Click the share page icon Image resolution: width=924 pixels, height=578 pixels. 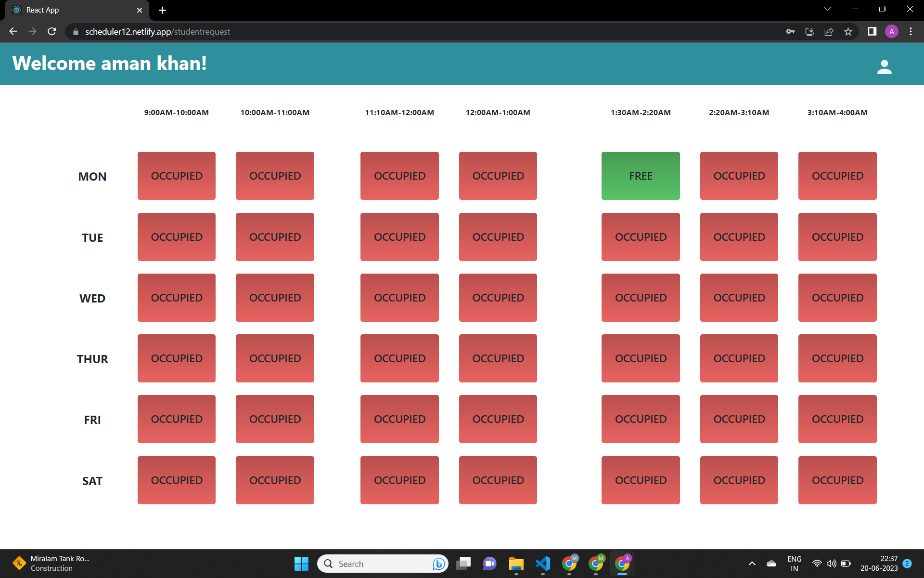click(829, 32)
